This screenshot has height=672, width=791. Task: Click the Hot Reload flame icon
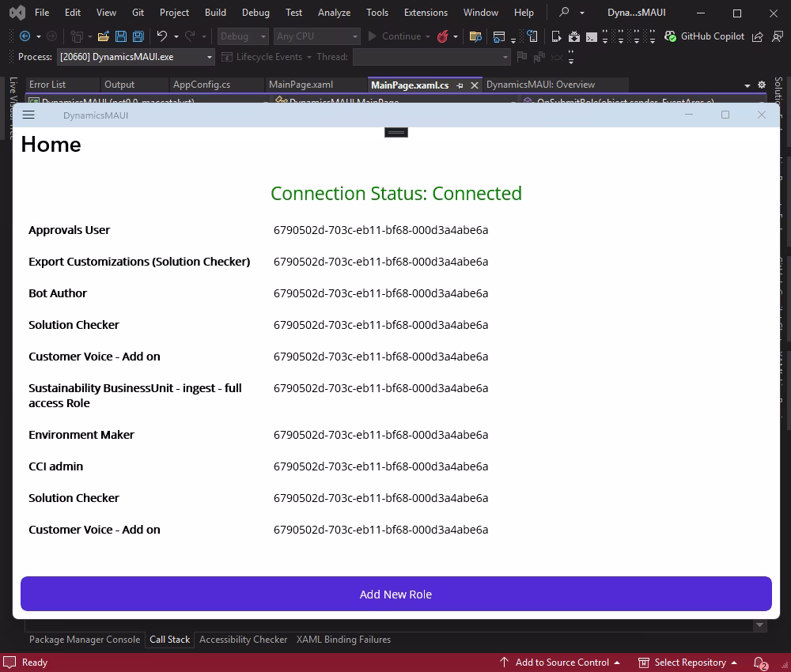(x=442, y=36)
